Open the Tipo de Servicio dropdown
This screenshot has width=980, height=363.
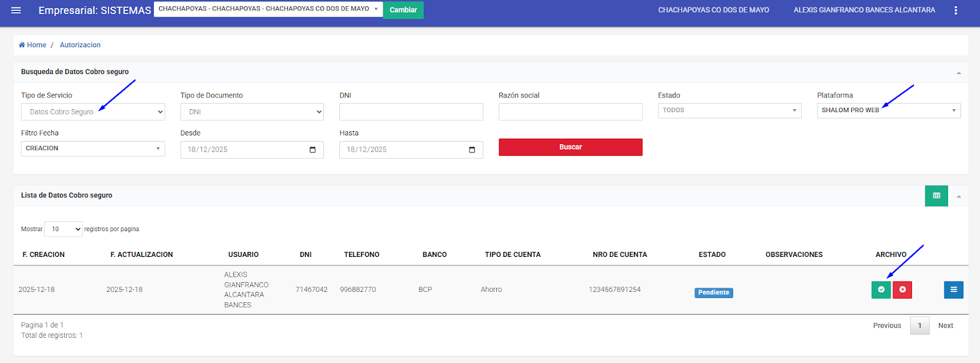pyautogui.click(x=93, y=112)
